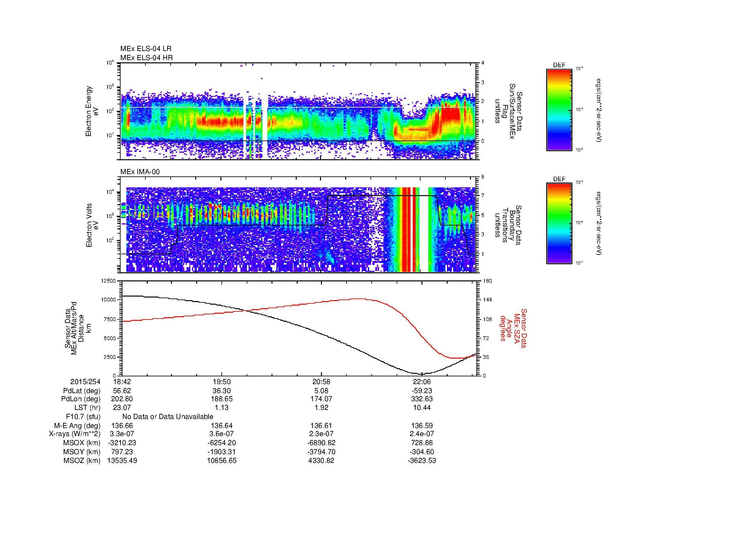Screen dimensions: 756x534
Task: Click the LST value 23.07
Action: pyautogui.click(x=122, y=408)
